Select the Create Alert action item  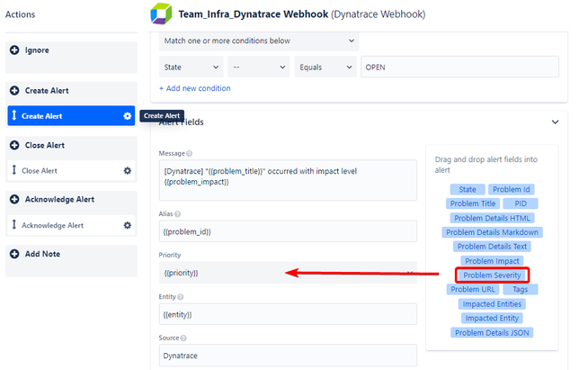[x=63, y=116]
